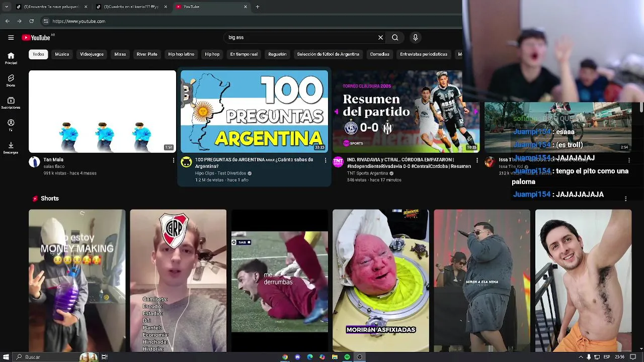Go to Principal home in sidebar
Image resolution: width=644 pixels, height=362 pixels.
pos(11,58)
